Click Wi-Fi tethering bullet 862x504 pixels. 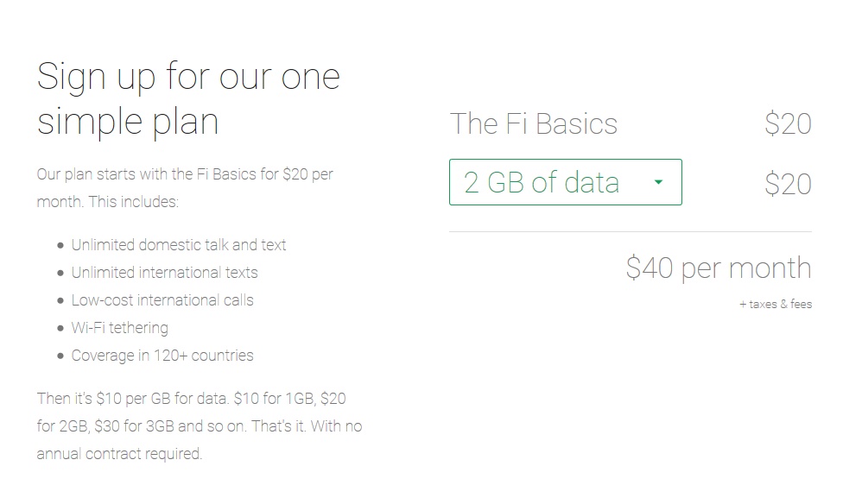[118, 327]
